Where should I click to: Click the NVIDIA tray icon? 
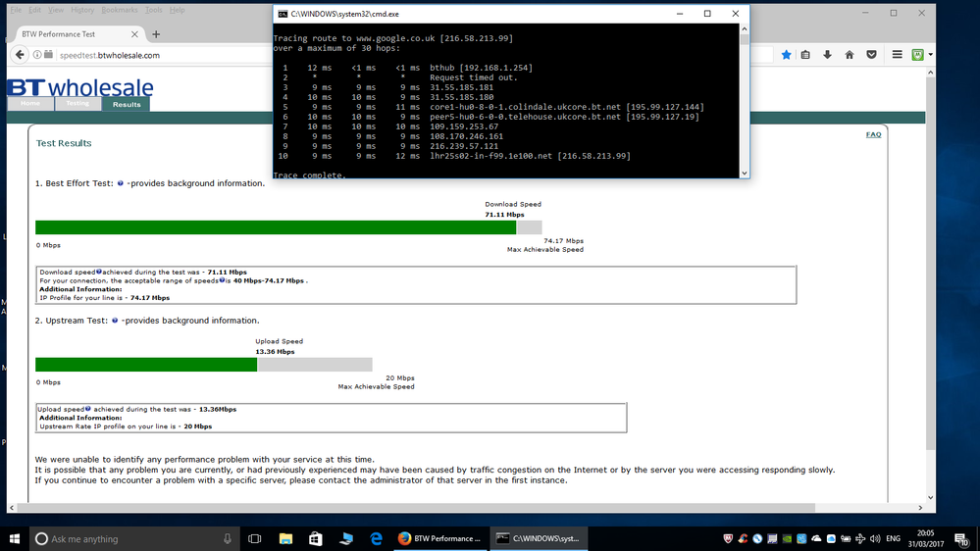787,538
